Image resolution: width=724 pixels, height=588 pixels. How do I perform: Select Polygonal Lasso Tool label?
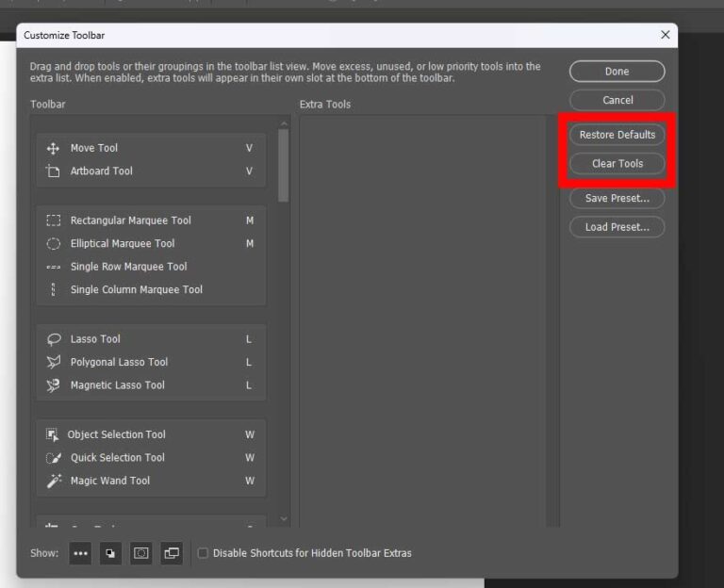click(x=119, y=362)
